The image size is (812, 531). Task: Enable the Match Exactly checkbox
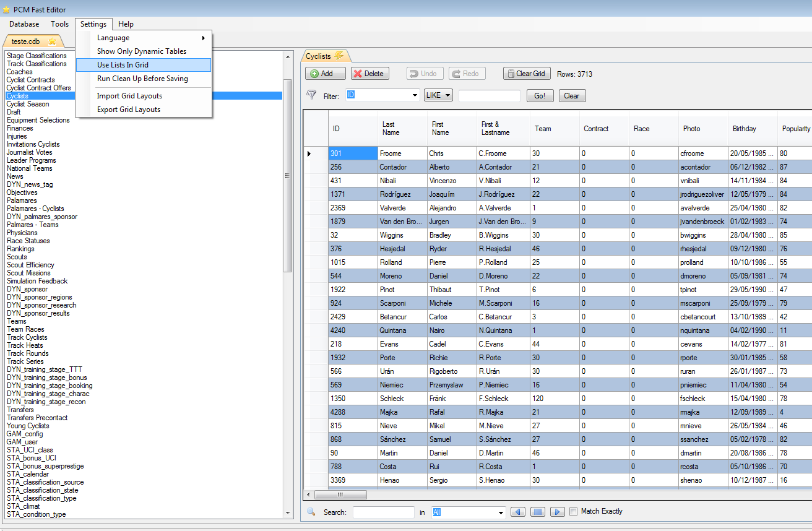point(573,512)
